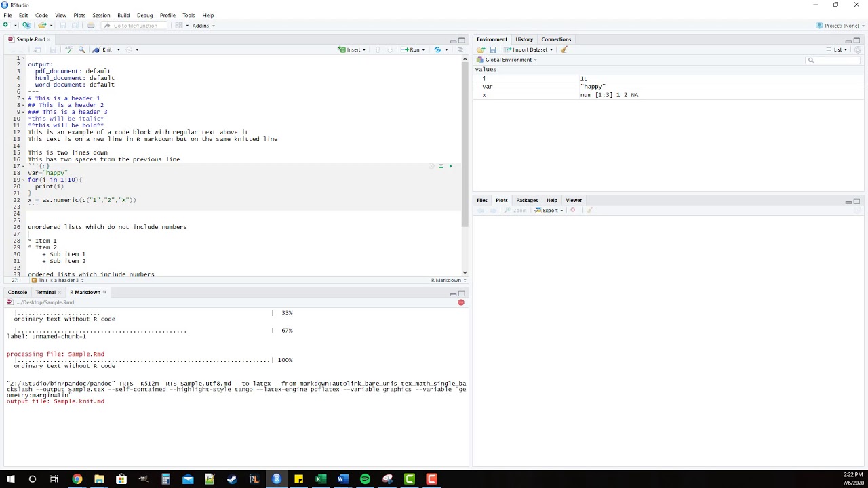Open Excel from the taskbar
The image size is (868, 488).
(x=321, y=479)
